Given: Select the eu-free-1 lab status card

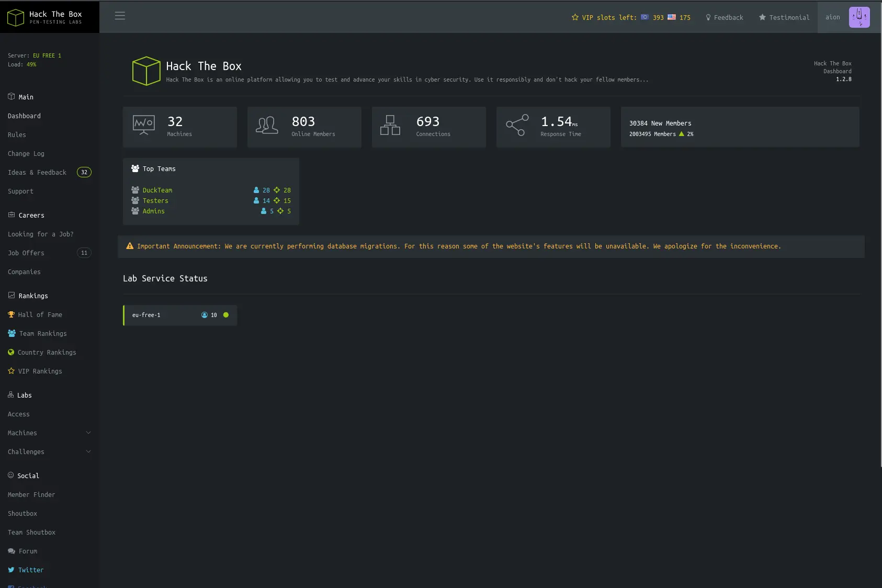Looking at the screenshot, I should tap(180, 315).
